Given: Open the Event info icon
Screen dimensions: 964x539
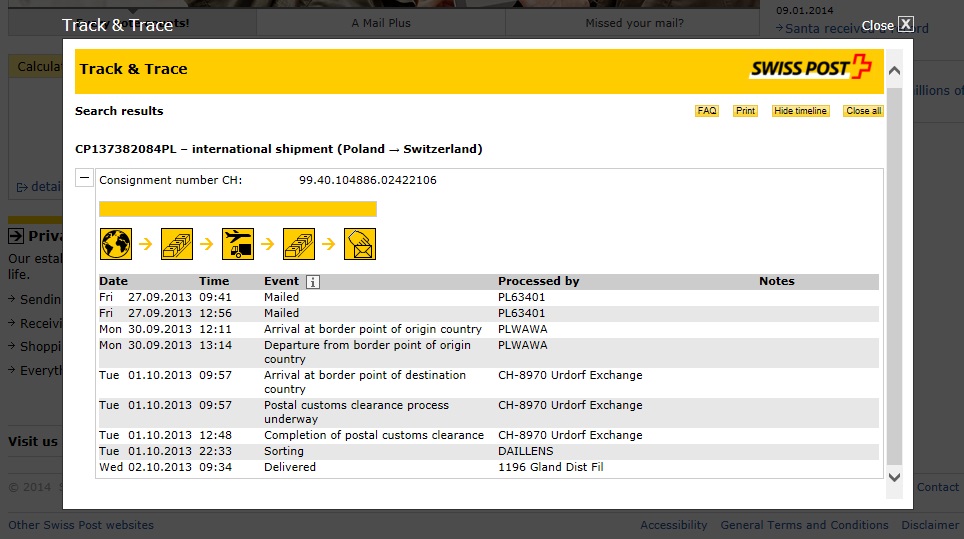Looking at the screenshot, I should [x=312, y=282].
